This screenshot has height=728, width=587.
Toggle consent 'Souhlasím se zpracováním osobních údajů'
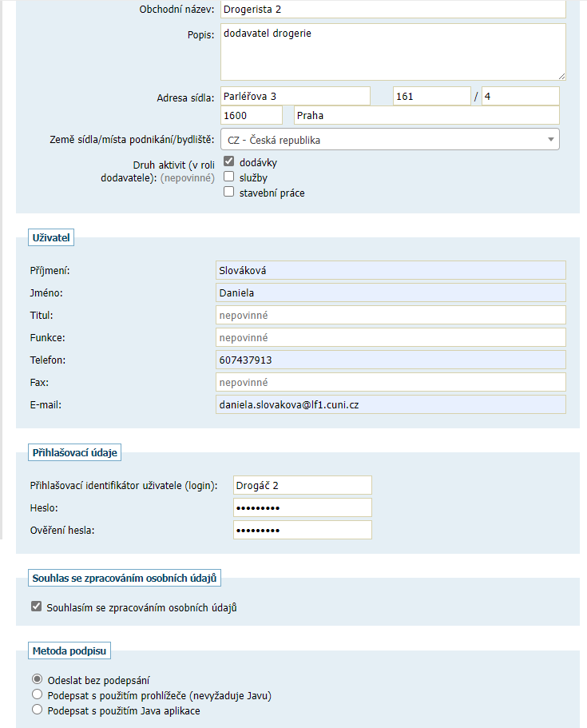click(x=36, y=607)
